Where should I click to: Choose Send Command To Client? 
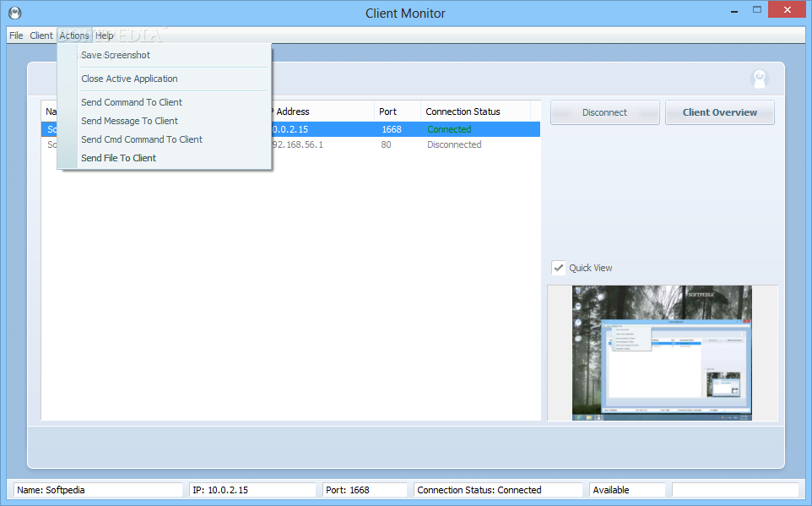(132, 102)
